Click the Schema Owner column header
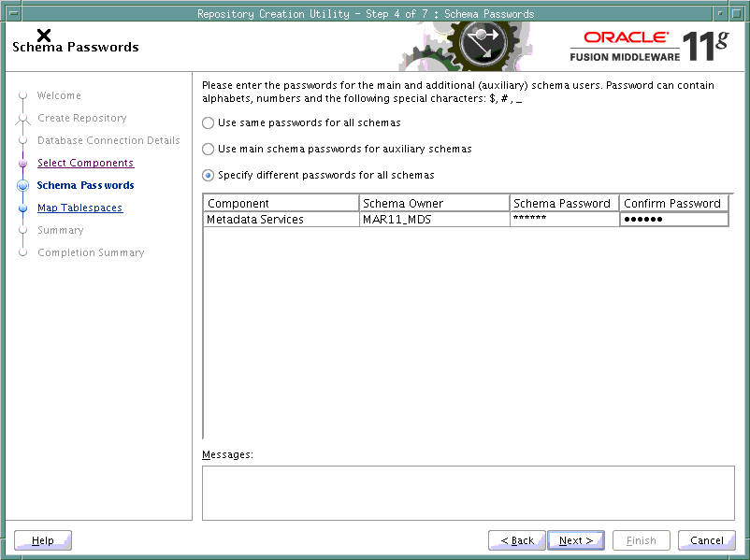Screen dimensions: 750x560 tap(434, 203)
